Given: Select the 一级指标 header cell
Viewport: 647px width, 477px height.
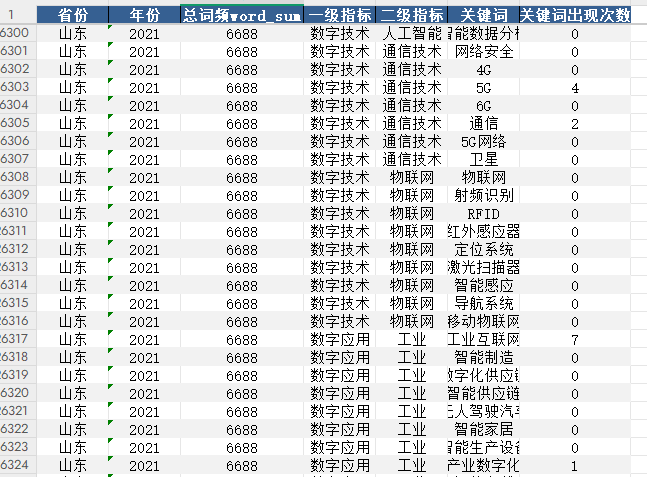Looking at the screenshot, I should point(340,15).
